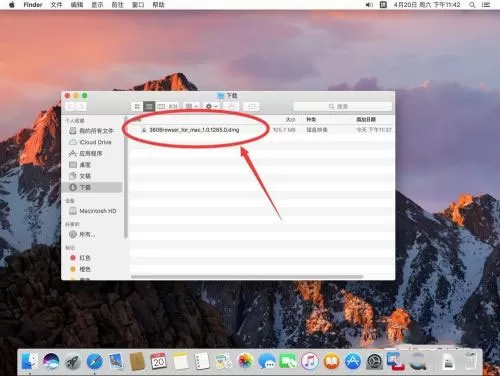Open Maps from the Dock
This screenshot has height=376, width=500.
pos(223,361)
